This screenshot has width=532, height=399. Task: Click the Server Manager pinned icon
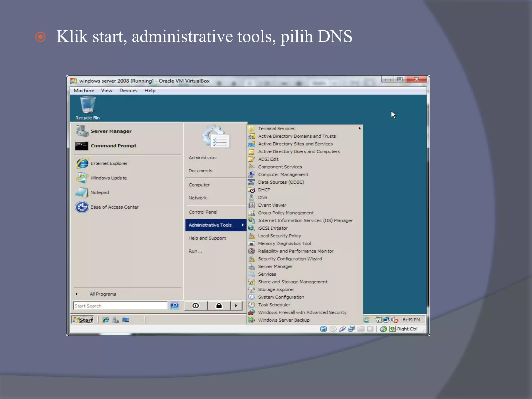click(82, 131)
